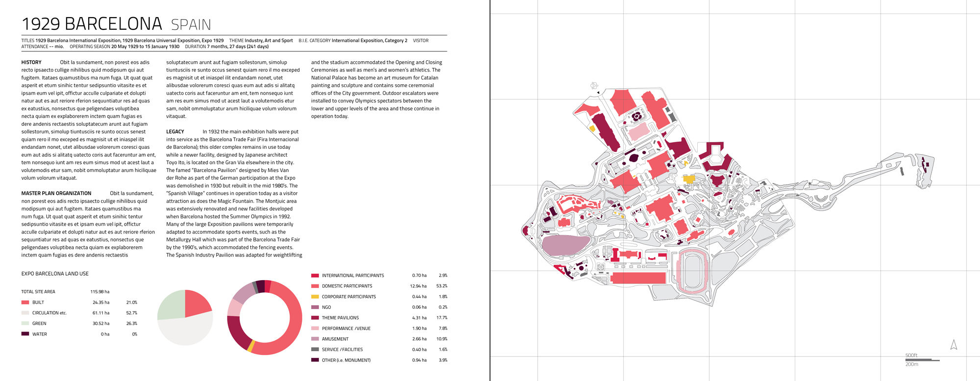Click the north arrow icon on map
Screen dimensions: 980x381
pyautogui.click(x=954, y=345)
